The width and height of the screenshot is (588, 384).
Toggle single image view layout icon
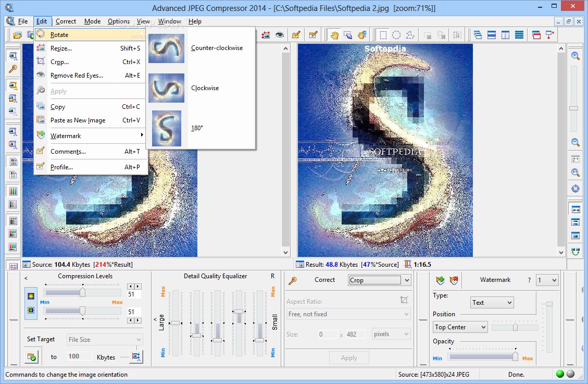click(576, 236)
